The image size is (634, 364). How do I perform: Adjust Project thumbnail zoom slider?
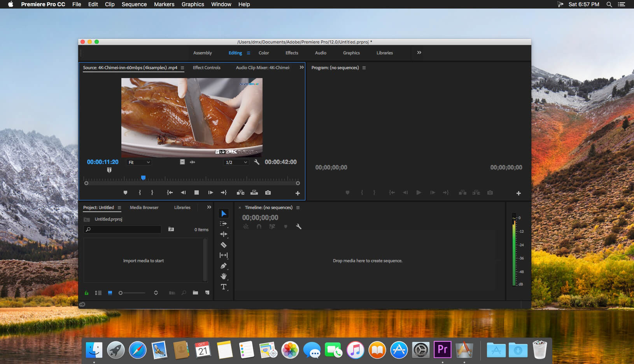(x=132, y=293)
